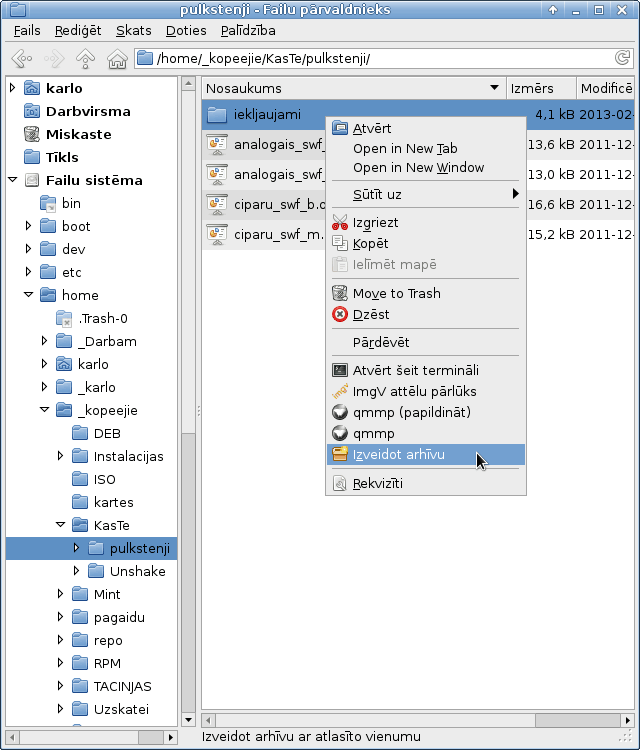Viewport: 640px width, 750px height.
Task: Sort by Nosaukums column header
Action: point(353,88)
